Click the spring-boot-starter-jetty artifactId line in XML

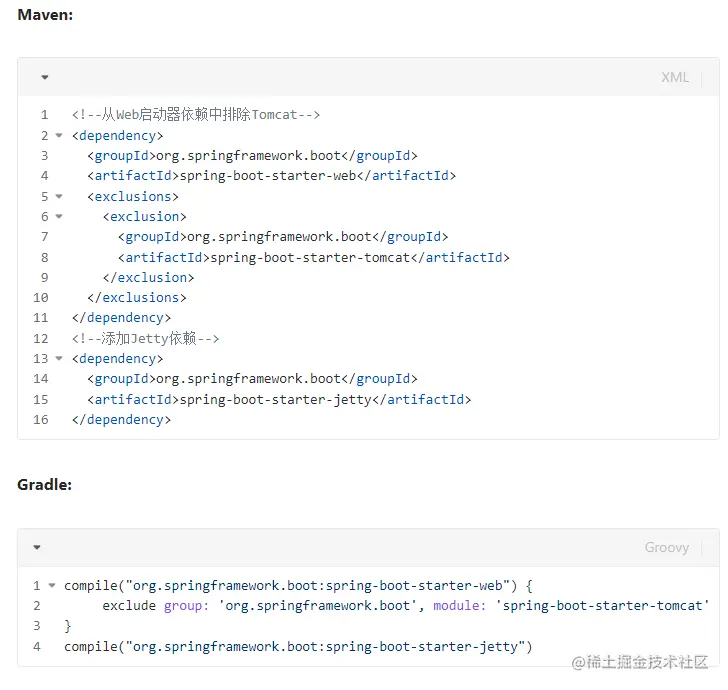pyautogui.click(x=279, y=400)
